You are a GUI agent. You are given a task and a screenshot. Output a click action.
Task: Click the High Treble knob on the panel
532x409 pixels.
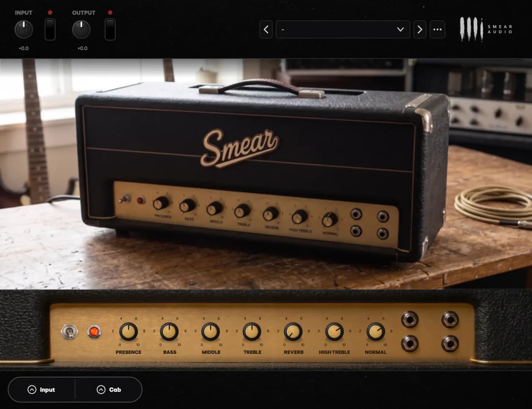334,331
